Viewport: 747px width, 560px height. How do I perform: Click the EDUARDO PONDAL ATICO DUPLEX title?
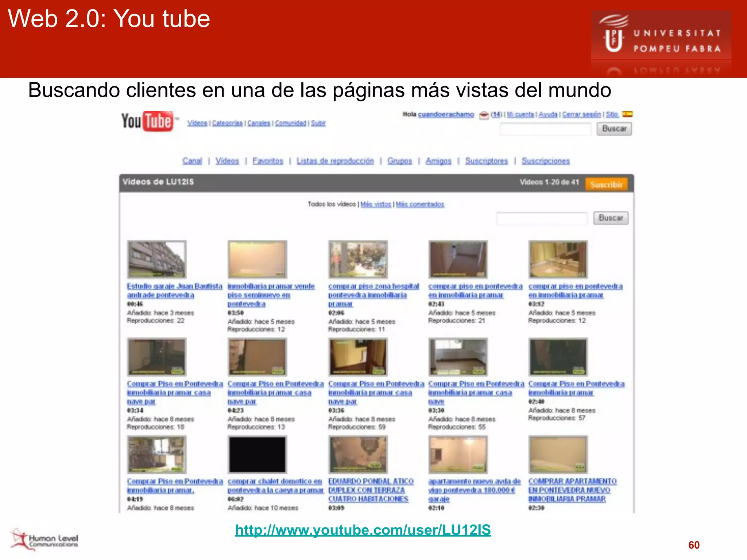coord(371,490)
